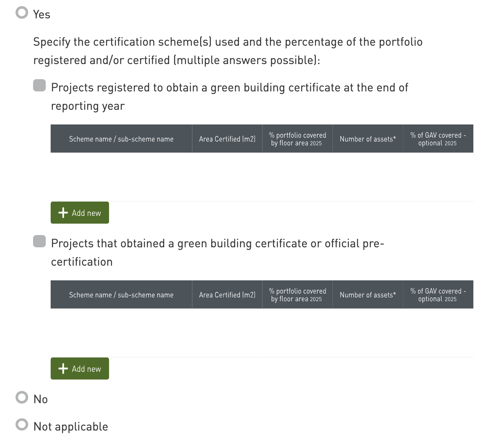The width and height of the screenshot is (504, 444).
Task: Enable the 'Projects registered to obtain' checkbox
Action: [40, 86]
